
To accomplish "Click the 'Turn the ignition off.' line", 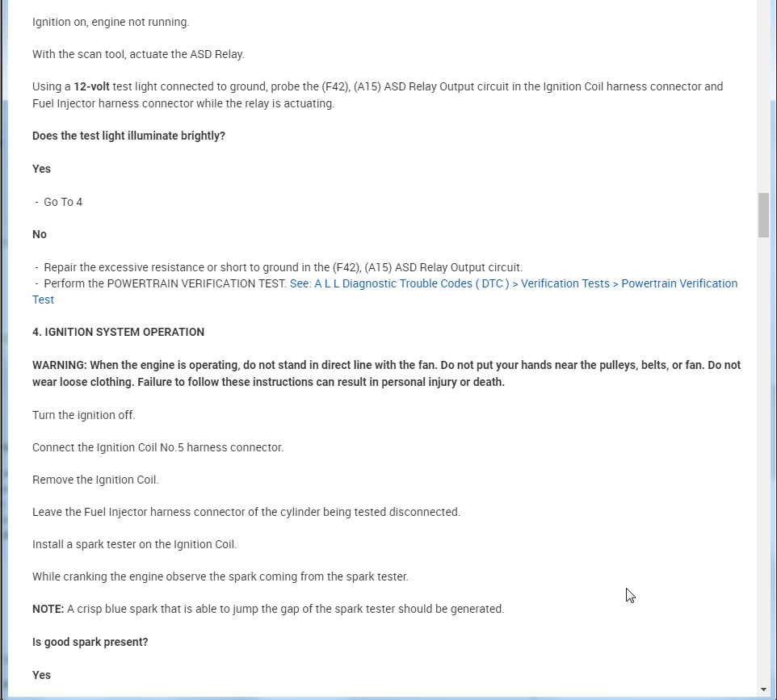I will tap(83, 415).
